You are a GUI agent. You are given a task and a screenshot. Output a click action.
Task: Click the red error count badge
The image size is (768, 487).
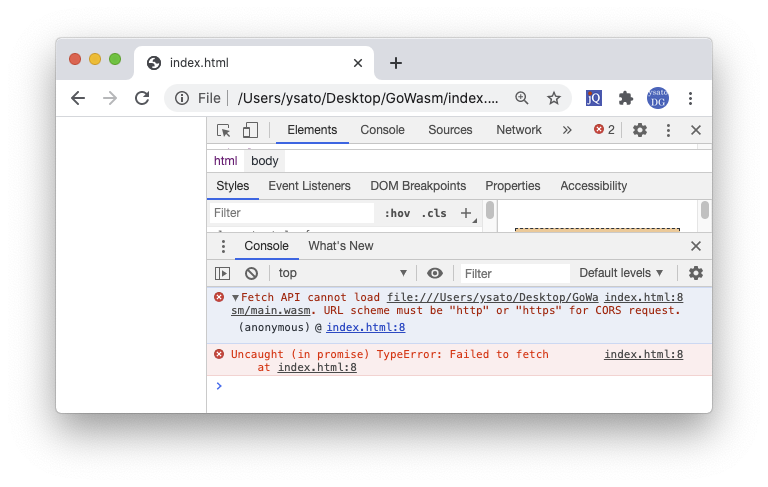click(x=604, y=130)
